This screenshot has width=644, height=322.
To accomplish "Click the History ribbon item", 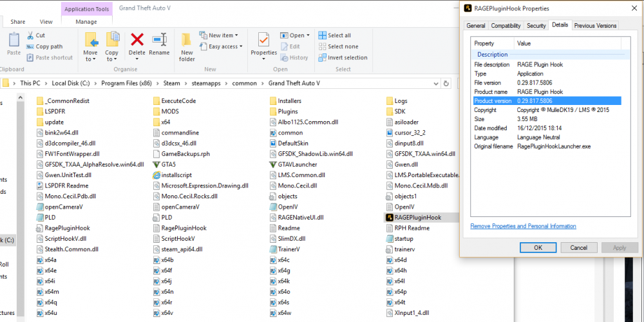I will tap(294, 57).
